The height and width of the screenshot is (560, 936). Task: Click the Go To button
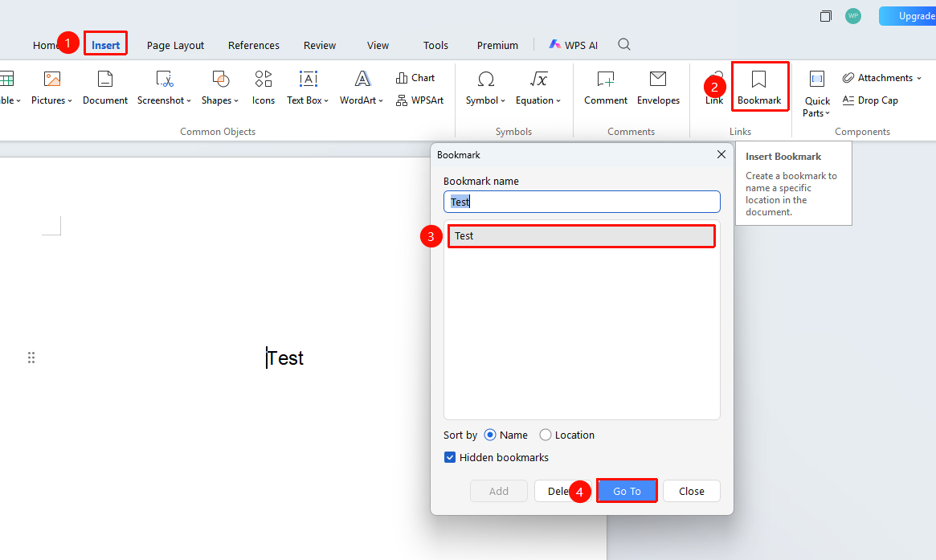pos(627,492)
